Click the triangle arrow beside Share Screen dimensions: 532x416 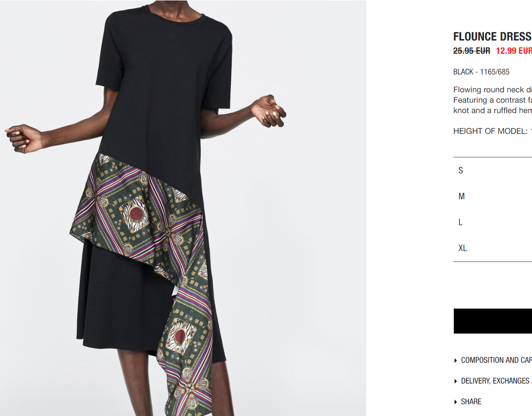456,402
